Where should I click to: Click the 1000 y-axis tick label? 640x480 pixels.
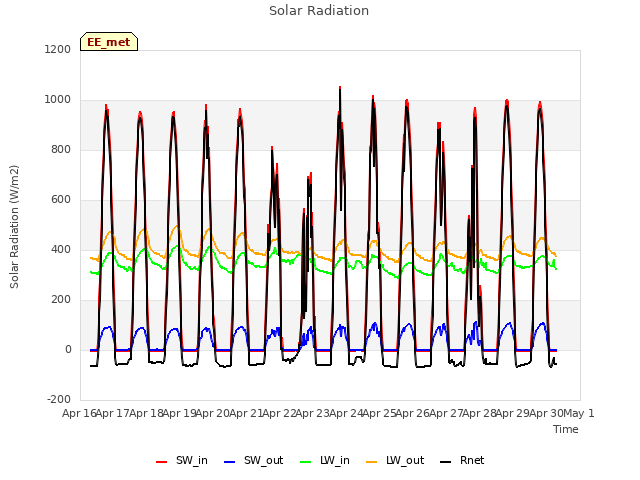click(58, 100)
